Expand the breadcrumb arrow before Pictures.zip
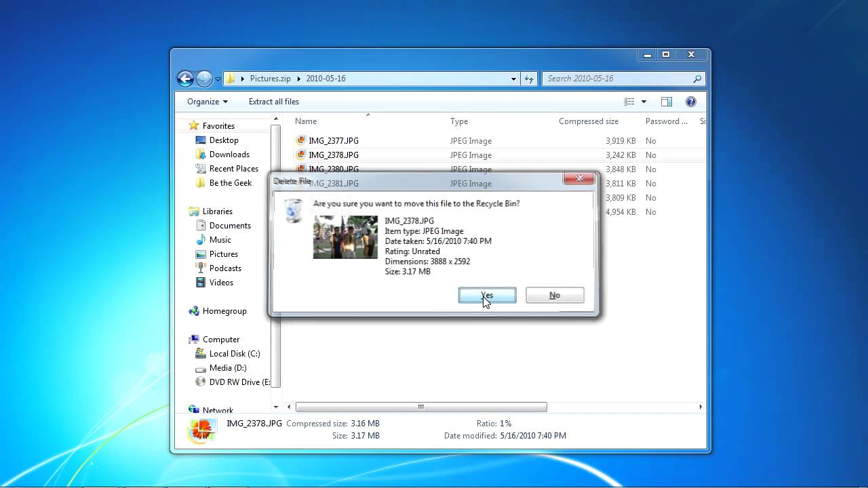Image resolution: width=868 pixels, height=488 pixels. click(242, 79)
